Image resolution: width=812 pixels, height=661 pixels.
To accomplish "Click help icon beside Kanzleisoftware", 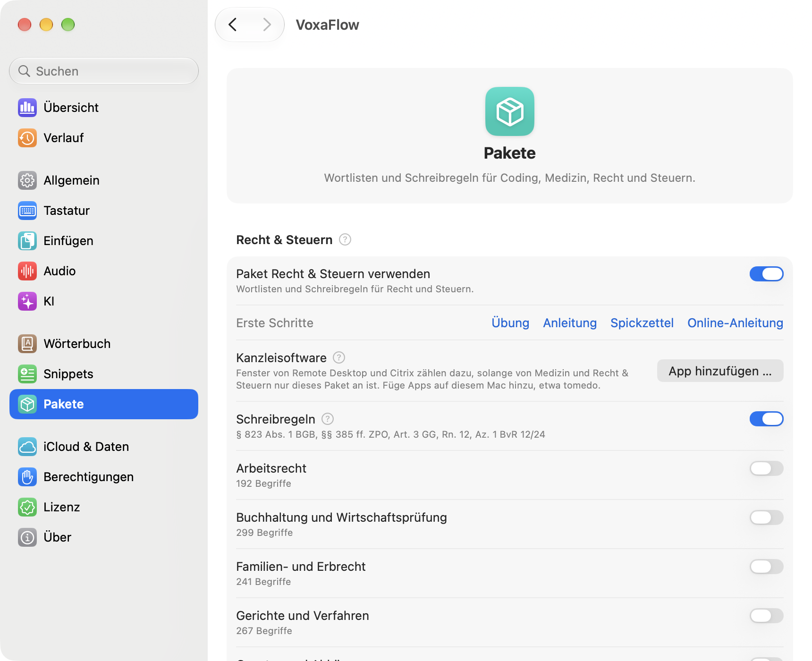I will pyautogui.click(x=339, y=358).
